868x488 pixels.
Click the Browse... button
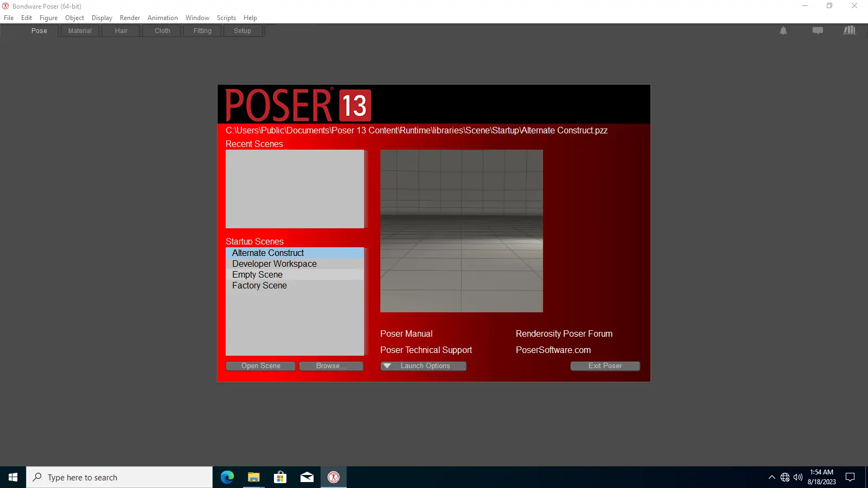[x=331, y=366]
